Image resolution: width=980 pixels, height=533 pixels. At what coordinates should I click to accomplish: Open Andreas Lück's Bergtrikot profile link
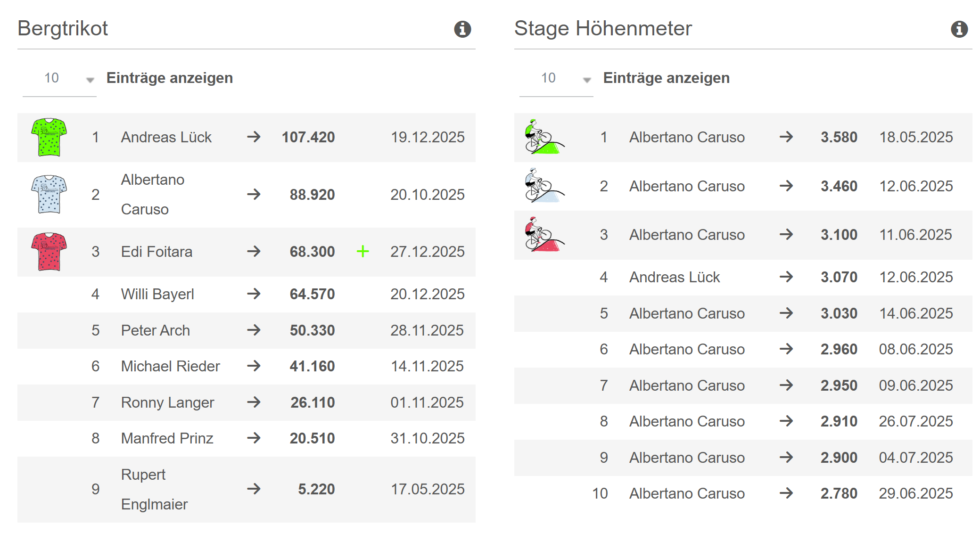(x=166, y=137)
